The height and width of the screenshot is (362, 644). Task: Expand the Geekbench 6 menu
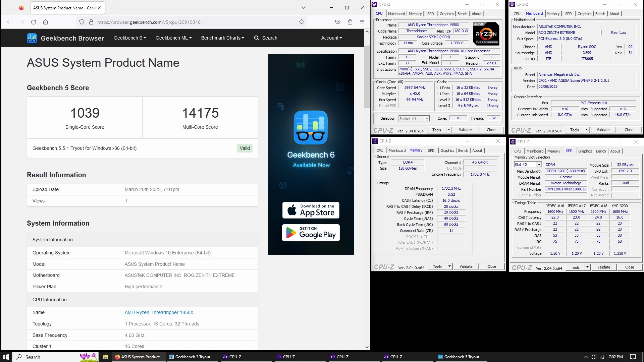[x=130, y=38]
